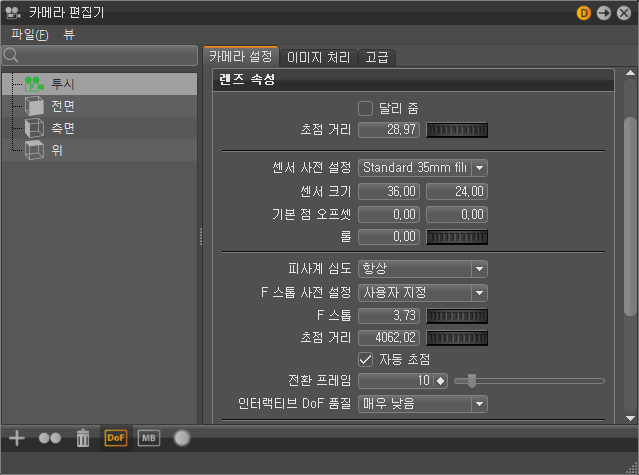Toggle the DoF depth of field button
This screenshot has width=639, height=475.
pyautogui.click(x=116, y=438)
